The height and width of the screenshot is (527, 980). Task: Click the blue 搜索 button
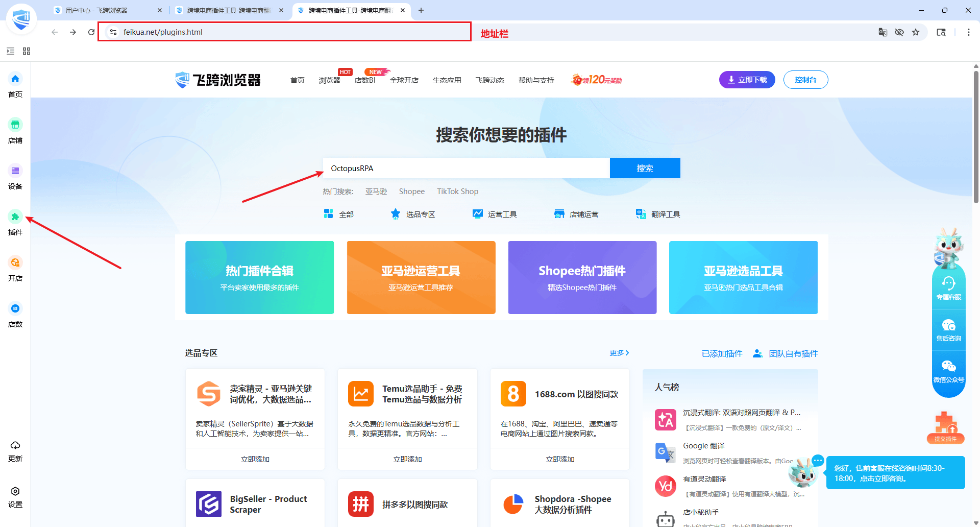[645, 168]
